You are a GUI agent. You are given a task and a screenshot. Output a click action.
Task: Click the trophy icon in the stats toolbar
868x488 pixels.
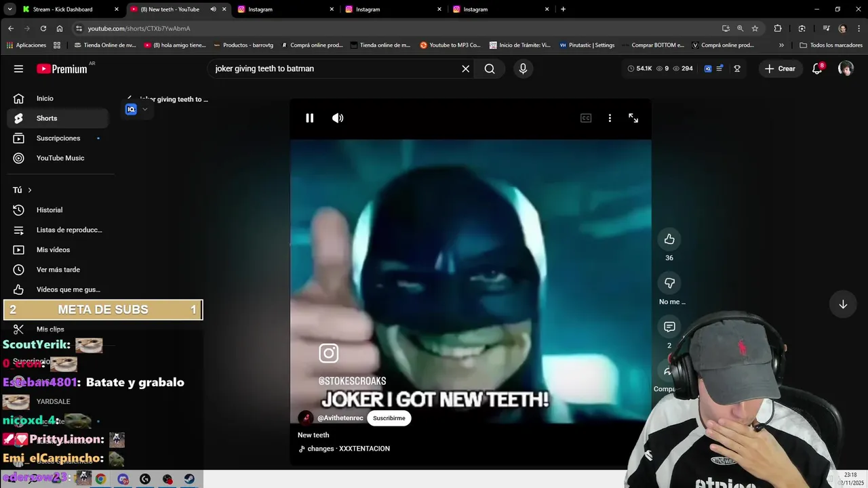click(x=737, y=68)
